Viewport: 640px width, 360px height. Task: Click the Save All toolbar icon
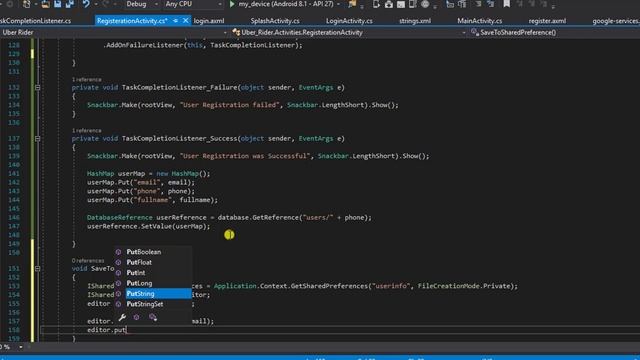(x=70, y=4)
